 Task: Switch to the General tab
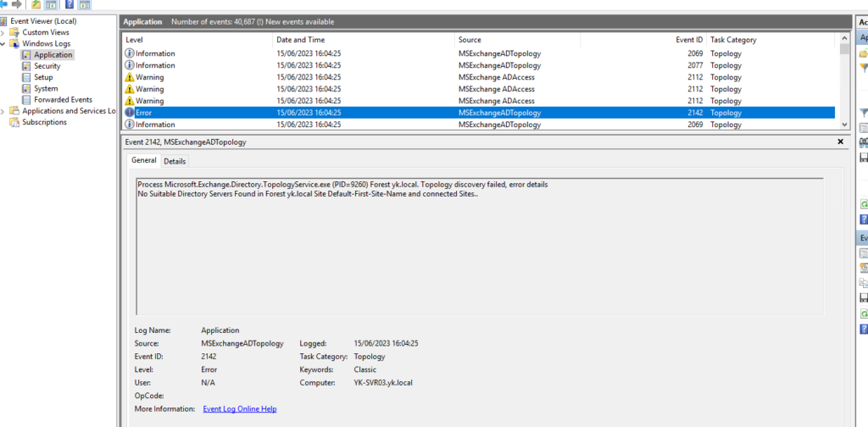click(x=143, y=160)
